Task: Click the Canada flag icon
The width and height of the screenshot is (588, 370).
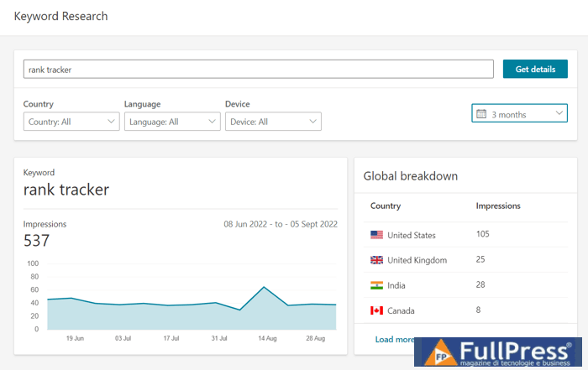Action: (x=376, y=310)
